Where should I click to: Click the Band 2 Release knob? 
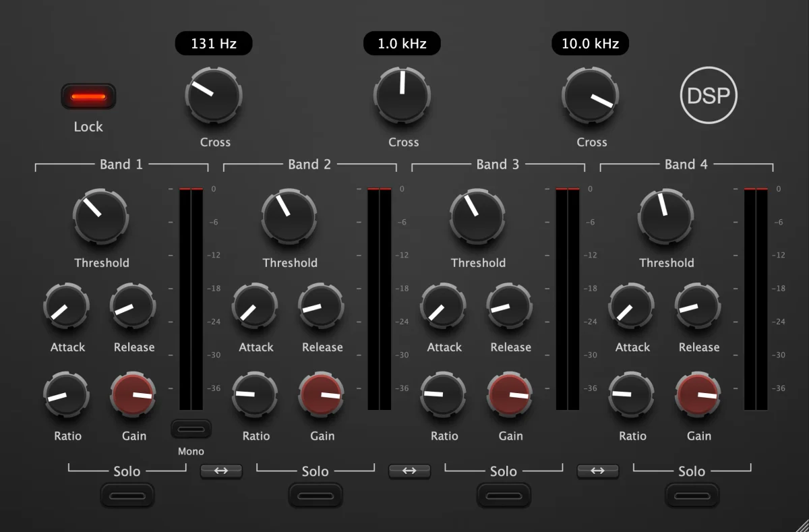322,305
